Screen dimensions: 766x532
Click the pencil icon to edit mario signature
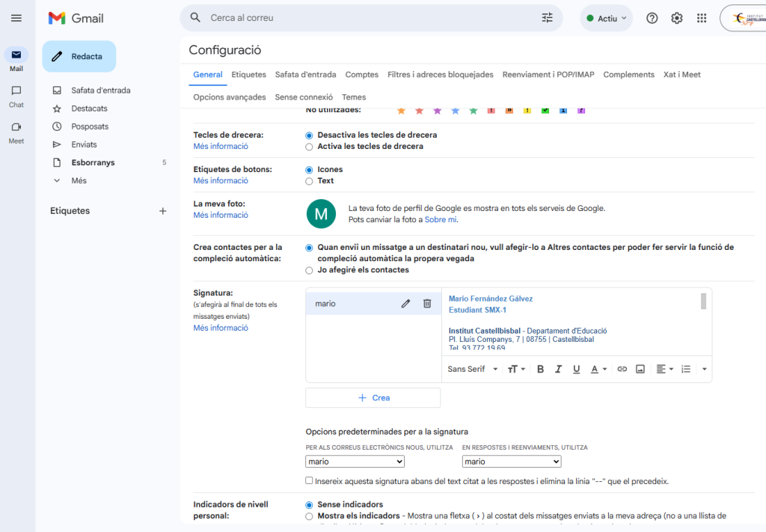[x=405, y=304]
